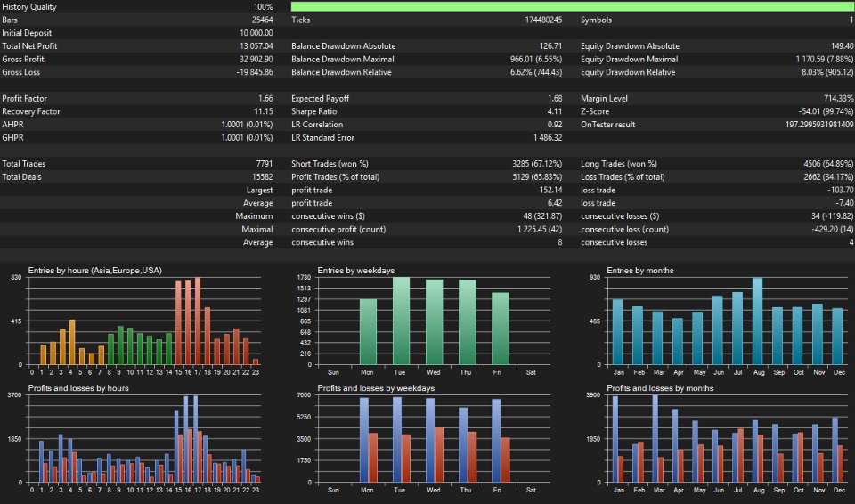The image size is (855, 504).
Task: Select Equity Drawdown Maximal value 1 170.59 (7.88%)
Action: click(x=825, y=60)
